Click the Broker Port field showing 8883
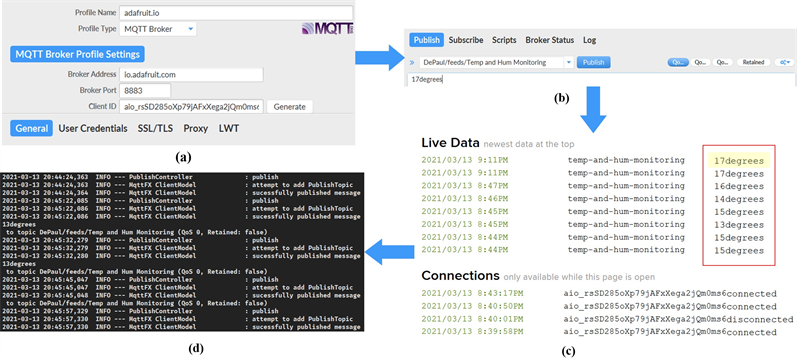The height and width of the screenshot is (360, 797). click(x=145, y=91)
